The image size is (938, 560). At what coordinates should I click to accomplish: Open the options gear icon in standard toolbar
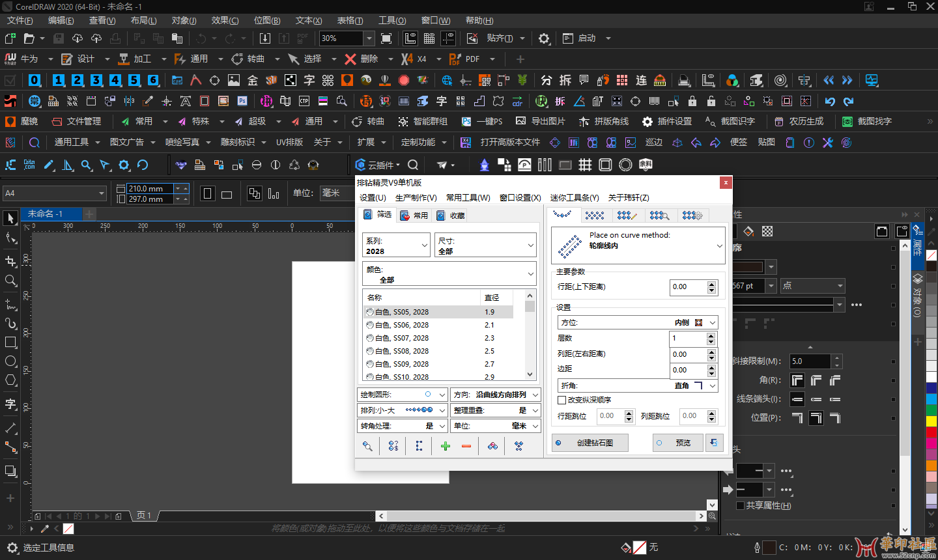544,38
